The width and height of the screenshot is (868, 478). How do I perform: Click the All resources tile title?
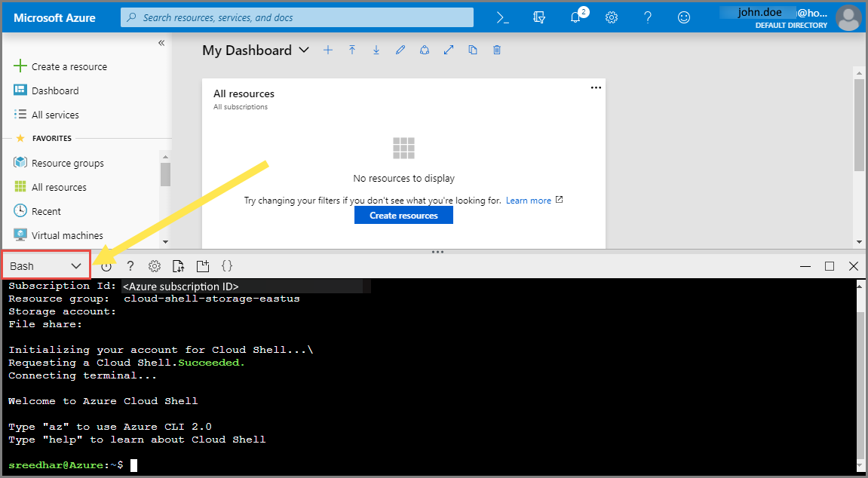pyautogui.click(x=244, y=93)
